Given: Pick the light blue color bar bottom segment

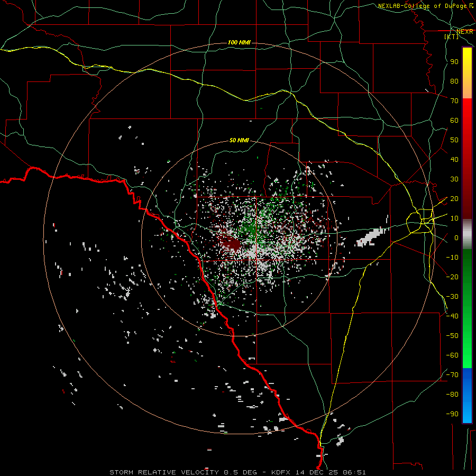Looking at the screenshot, I should 467,395.
